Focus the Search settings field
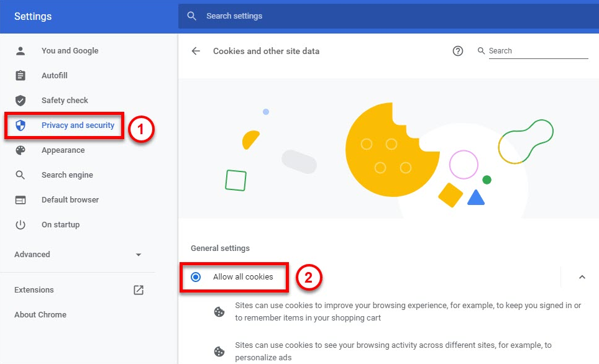The width and height of the screenshot is (599, 364). 373,16
